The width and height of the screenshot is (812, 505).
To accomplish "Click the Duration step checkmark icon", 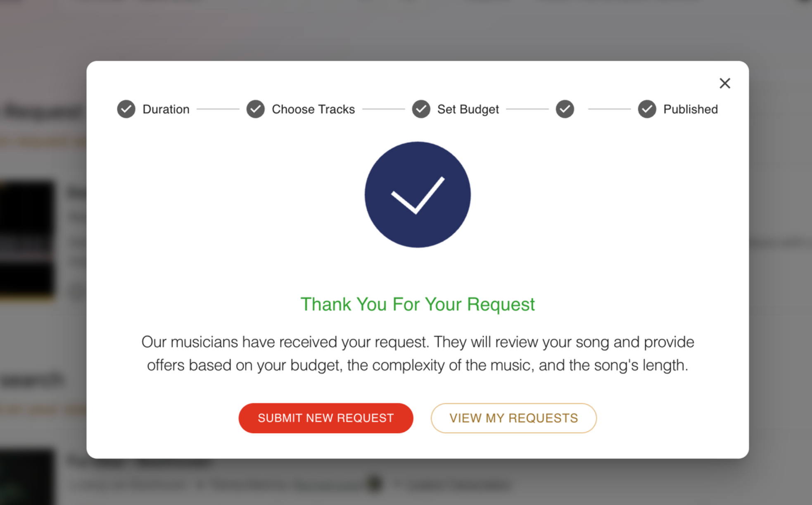I will [x=126, y=109].
